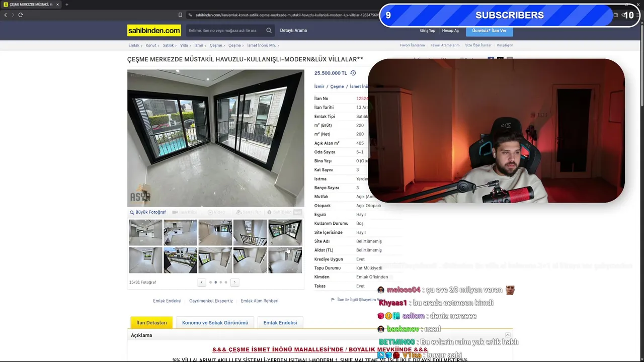This screenshot has height=362, width=644.
Task: Select the second (active) gallery page dot
Action: (x=216, y=282)
